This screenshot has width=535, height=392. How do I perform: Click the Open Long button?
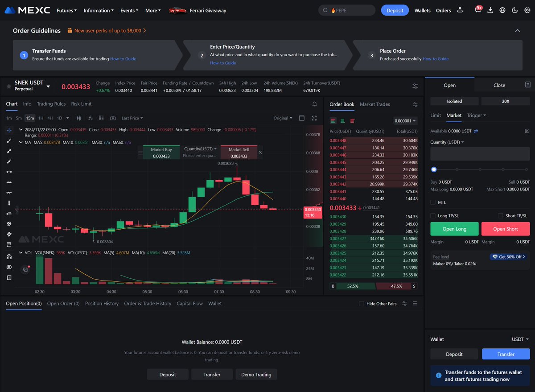(x=454, y=229)
